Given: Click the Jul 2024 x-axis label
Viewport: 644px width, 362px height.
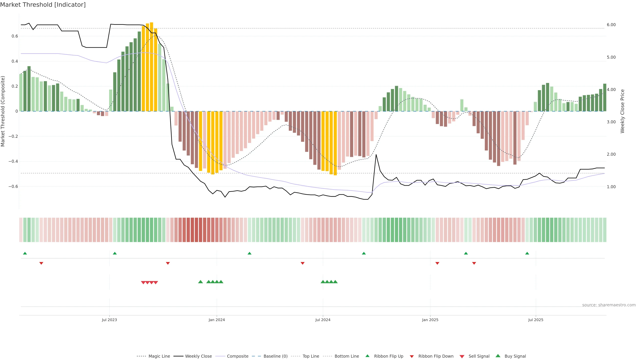Looking at the screenshot, I should coord(323,320).
